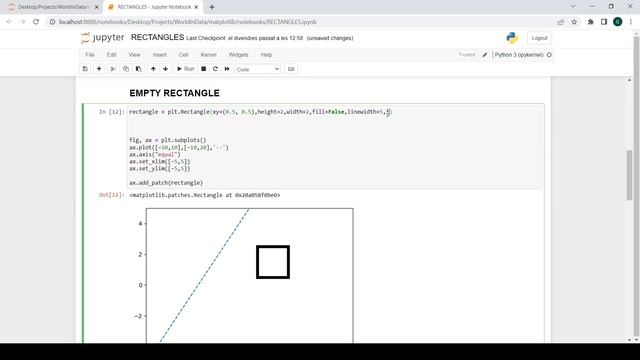Click the pencil edit-mode icon
Viewport: 640px width, 360px height.
tap(484, 55)
